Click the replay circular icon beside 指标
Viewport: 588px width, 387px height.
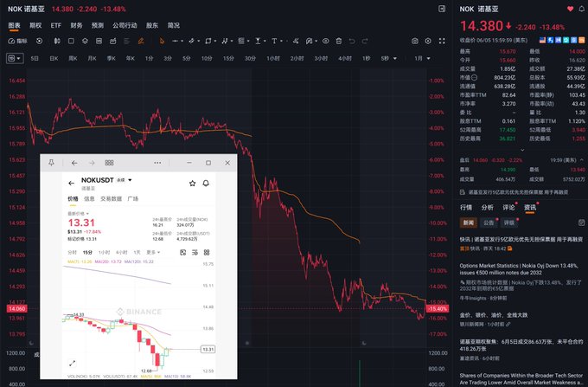click(40, 41)
